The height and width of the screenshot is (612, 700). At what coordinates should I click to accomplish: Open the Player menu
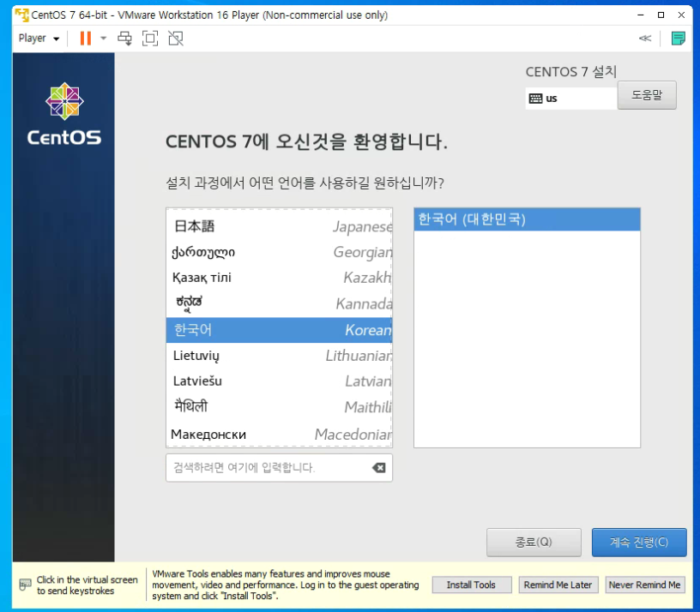(x=39, y=39)
